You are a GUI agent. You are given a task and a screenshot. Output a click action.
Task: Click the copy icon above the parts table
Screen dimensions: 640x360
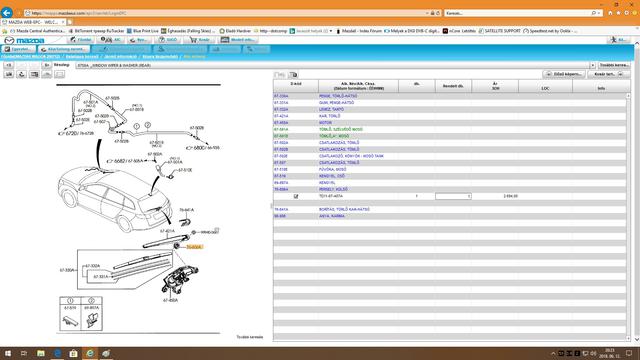tap(293, 75)
